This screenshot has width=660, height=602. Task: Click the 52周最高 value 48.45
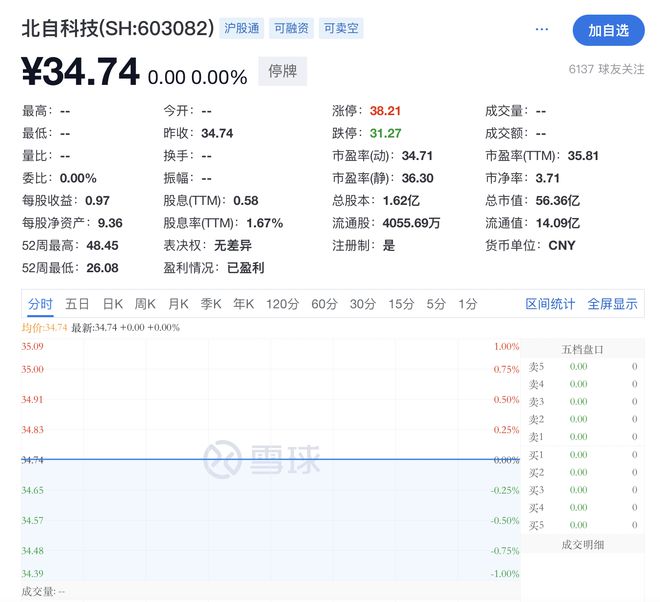click(102, 245)
